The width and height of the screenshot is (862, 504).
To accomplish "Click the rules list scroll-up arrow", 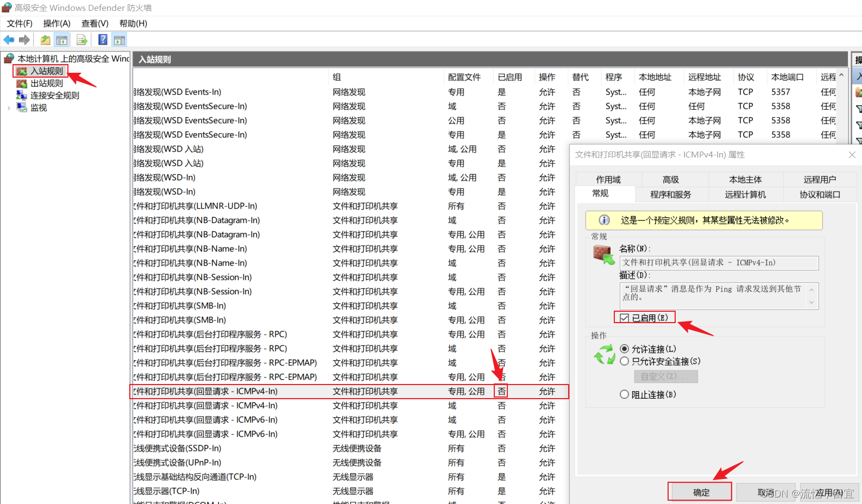I will click(x=841, y=75).
